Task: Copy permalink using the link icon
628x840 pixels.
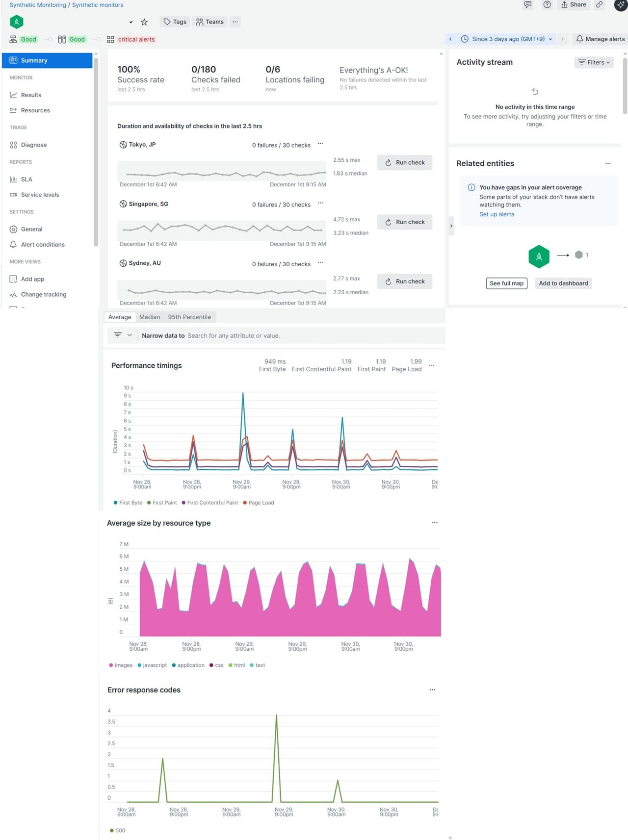Action: (x=599, y=5)
